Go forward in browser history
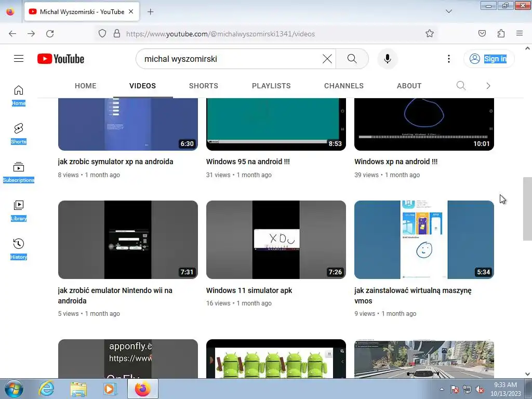The image size is (532, 399). coord(31,33)
